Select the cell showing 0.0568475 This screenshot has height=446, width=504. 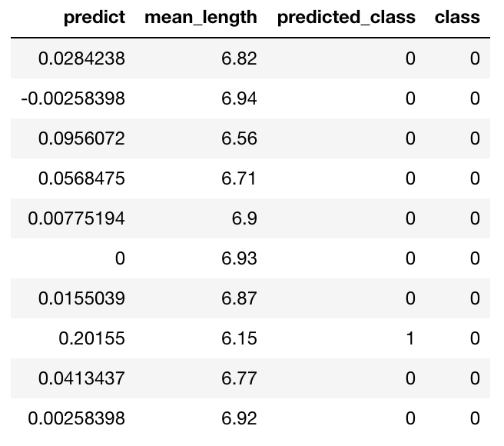tap(81, 178)
